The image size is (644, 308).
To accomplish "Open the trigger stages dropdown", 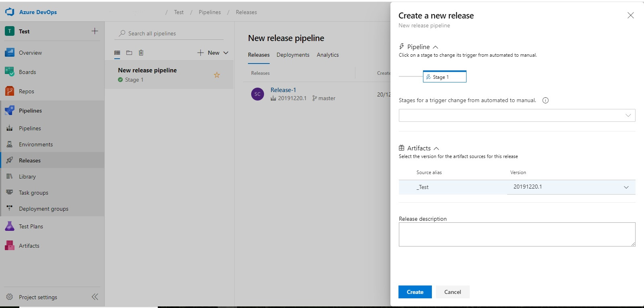I will click(x=517, y=115).
